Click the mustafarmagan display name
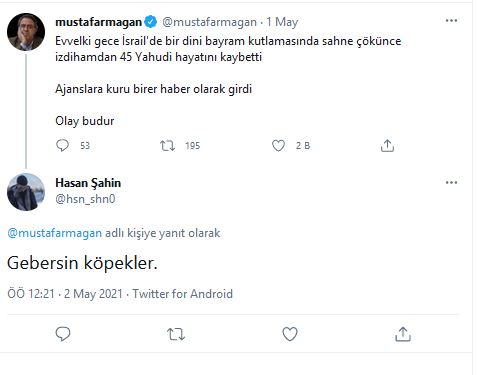 (99, 22)
